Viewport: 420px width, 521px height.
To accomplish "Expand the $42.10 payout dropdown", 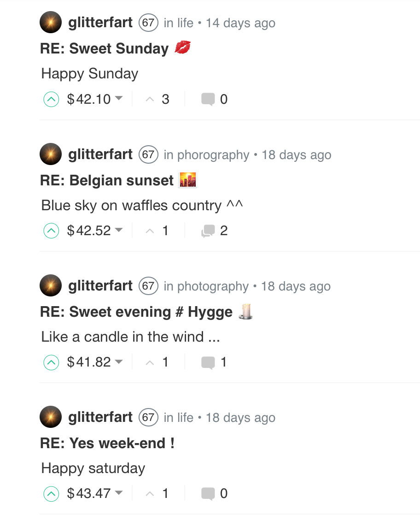I will 119,99.
